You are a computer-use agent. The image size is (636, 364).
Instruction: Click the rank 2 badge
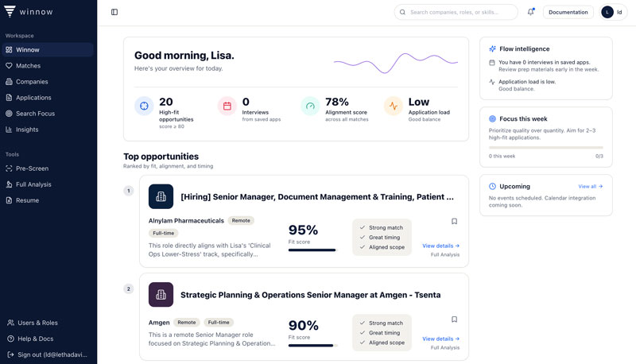[x=129, y=288]
